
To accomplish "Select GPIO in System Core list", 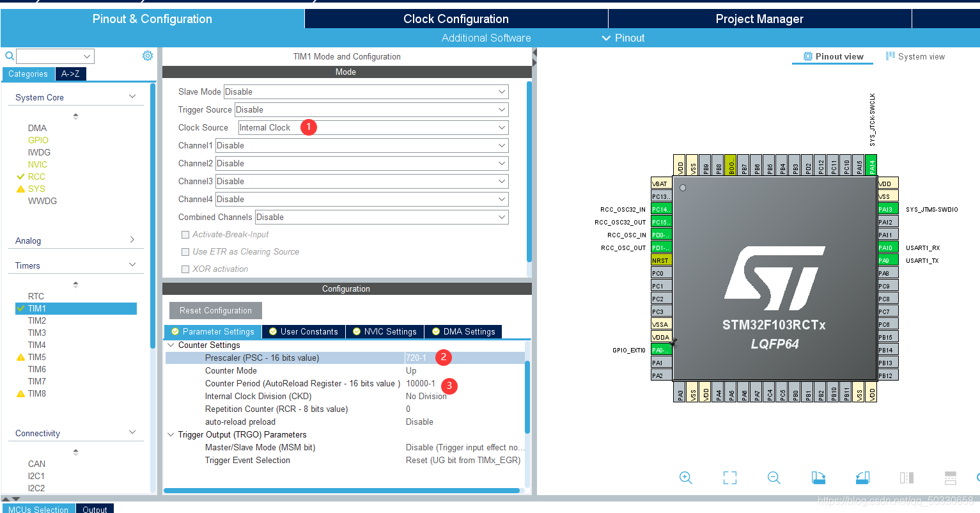I will pyautogui.click(x=38, y=140).
